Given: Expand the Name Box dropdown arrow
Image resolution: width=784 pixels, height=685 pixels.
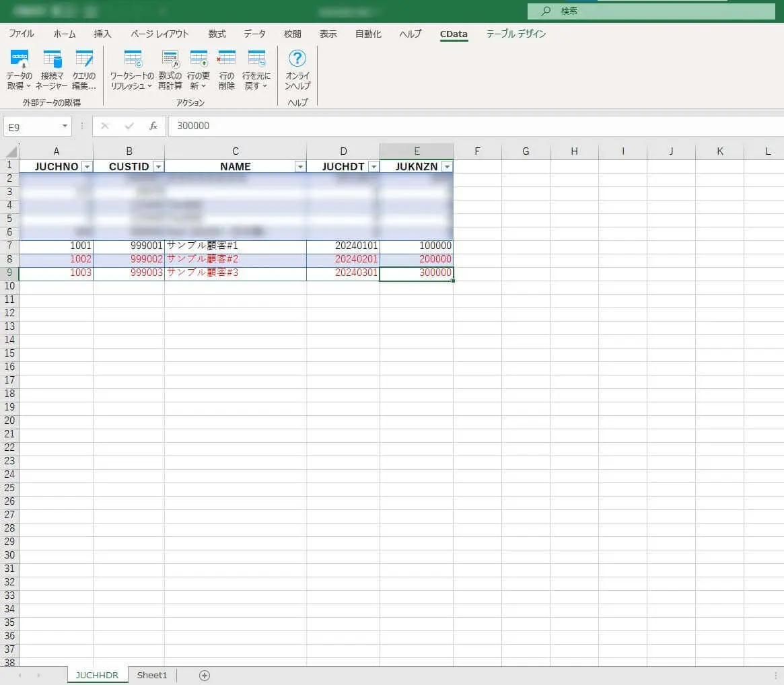Looking at the screenshot, I should [x=65, y=126].
